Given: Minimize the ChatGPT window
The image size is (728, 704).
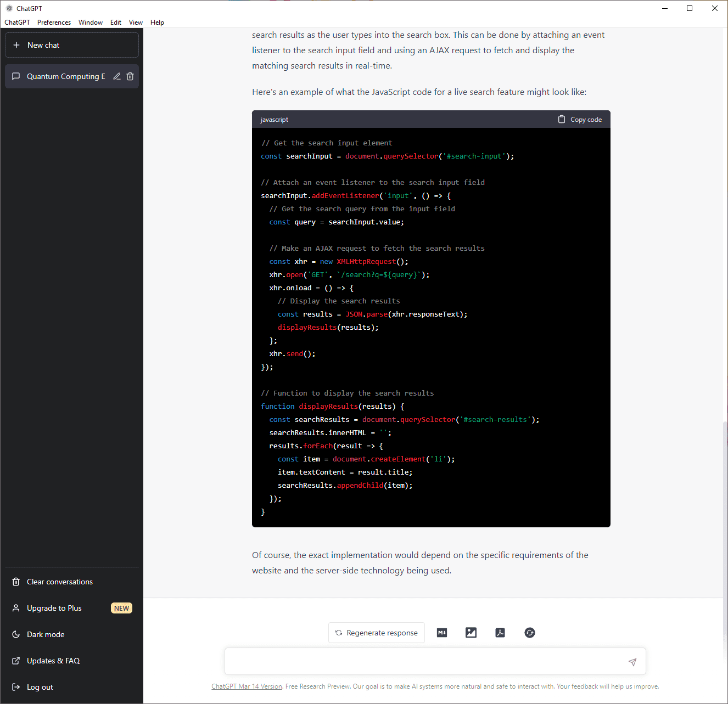Looking at the screenshot, I should coord(665,8).
